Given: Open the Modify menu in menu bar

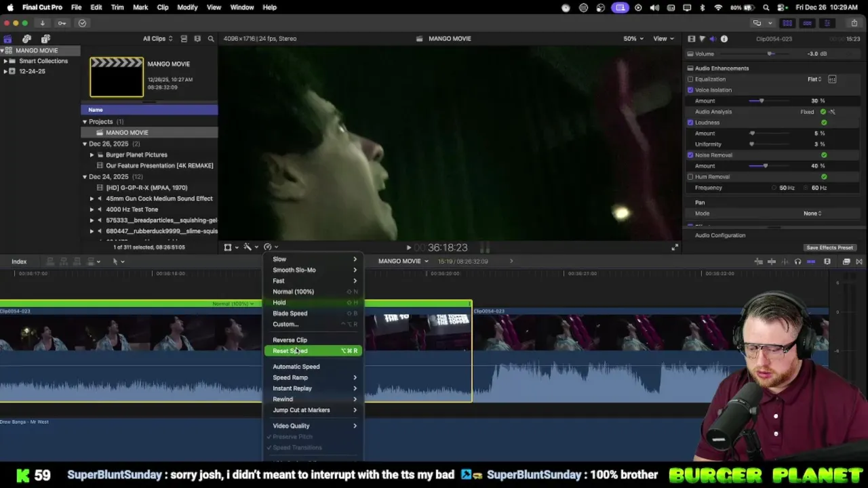Looking at the screenshot, I should click(187, 7).
